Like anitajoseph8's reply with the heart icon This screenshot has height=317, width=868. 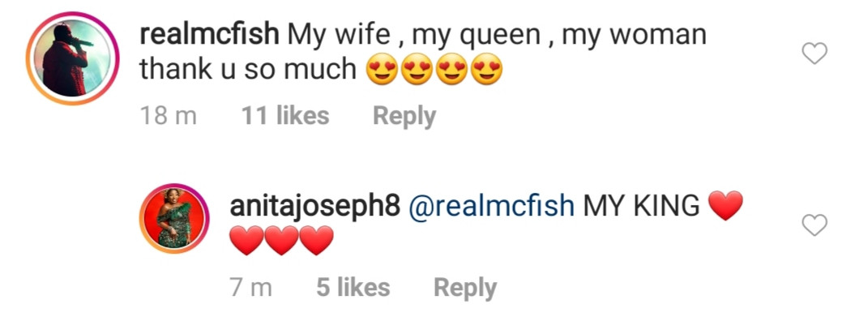click(815, 225)
